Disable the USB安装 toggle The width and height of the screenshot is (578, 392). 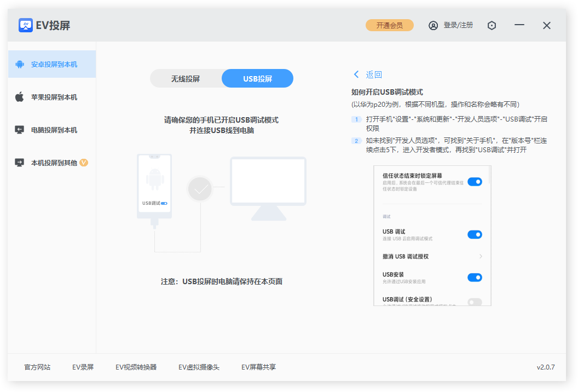pyautogui.click(x=475, y=277)
